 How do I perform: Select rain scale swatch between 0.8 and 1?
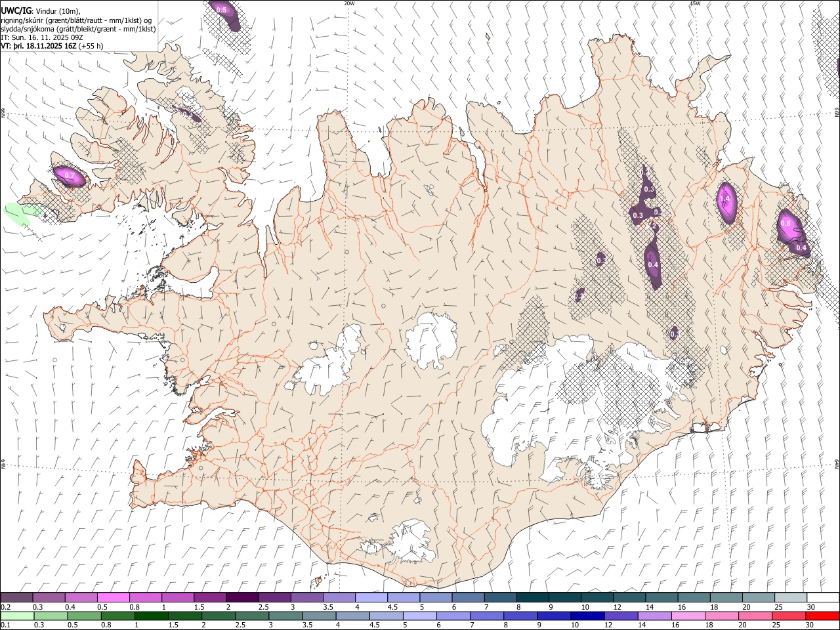117,616
